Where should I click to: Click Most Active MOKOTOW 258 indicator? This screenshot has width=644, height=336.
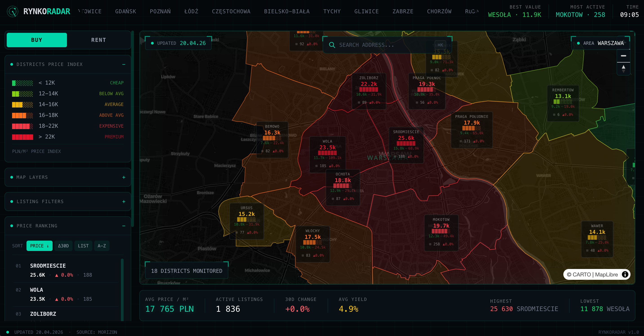pos(580,11)
